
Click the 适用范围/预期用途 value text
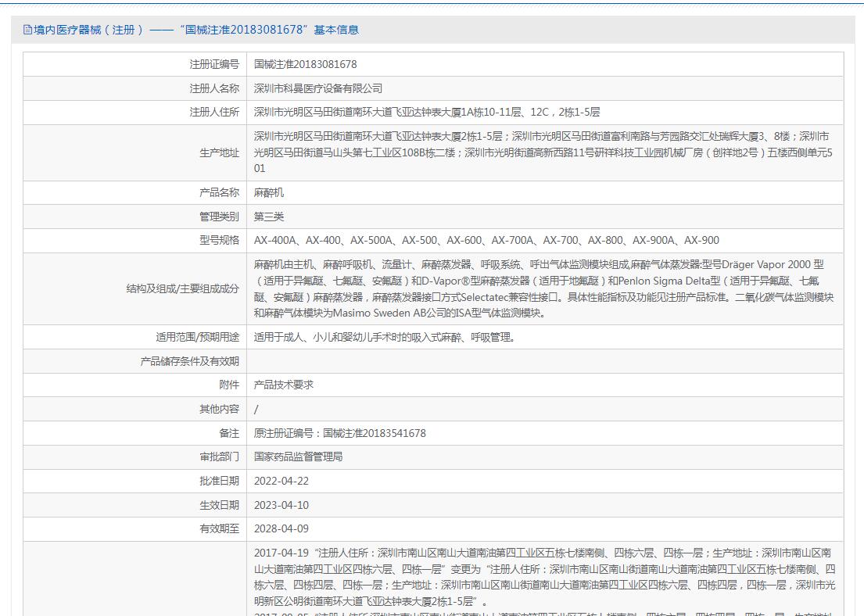point(384,338)
